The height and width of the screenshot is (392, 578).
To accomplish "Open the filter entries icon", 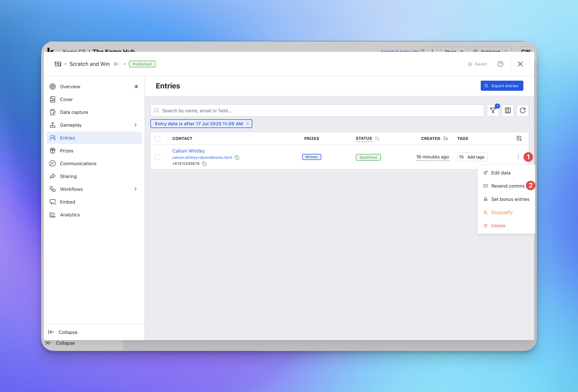I will (493, 111).
